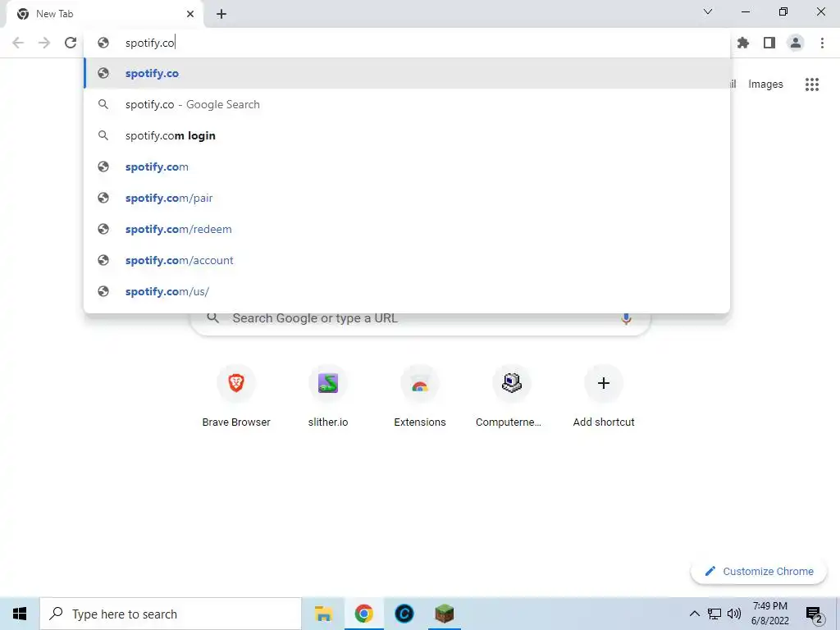
Task: Show hidden system tray icons
Action: [x=694, y=614]
